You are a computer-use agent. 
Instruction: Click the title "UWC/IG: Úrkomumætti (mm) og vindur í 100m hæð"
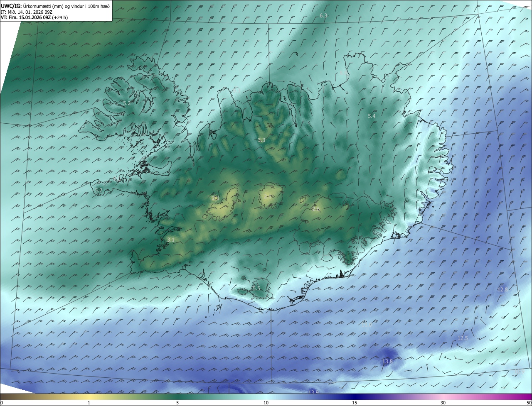coord(55,6)
